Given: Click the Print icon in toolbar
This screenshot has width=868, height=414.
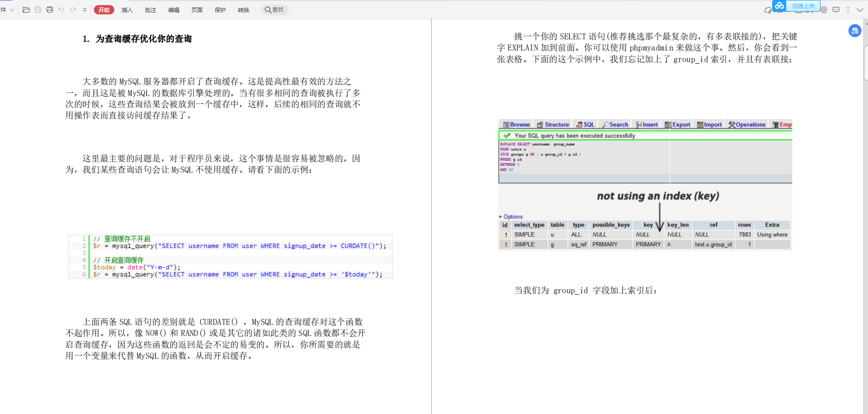Looking at the screenshot, I should click(50, 10).
